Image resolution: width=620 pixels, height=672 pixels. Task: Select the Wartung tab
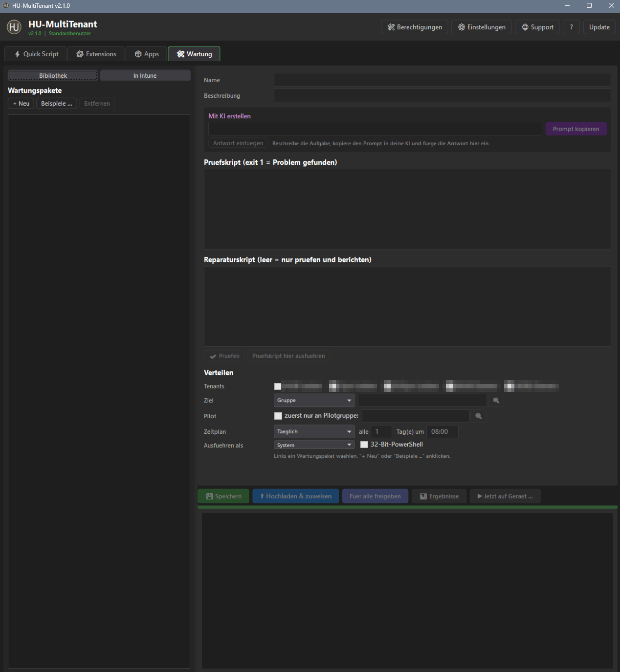pos(194,54)
